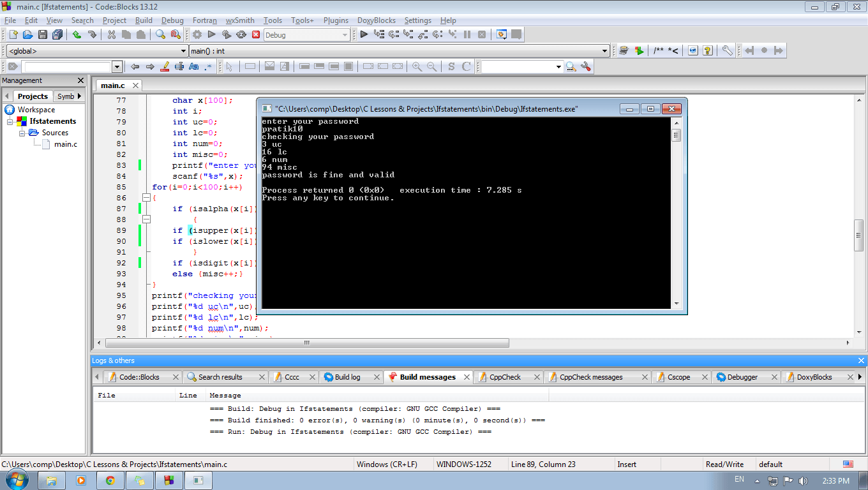
Task: Click the green Undo arrow icon
Action: pyautogui.click(x=77, y=34)
